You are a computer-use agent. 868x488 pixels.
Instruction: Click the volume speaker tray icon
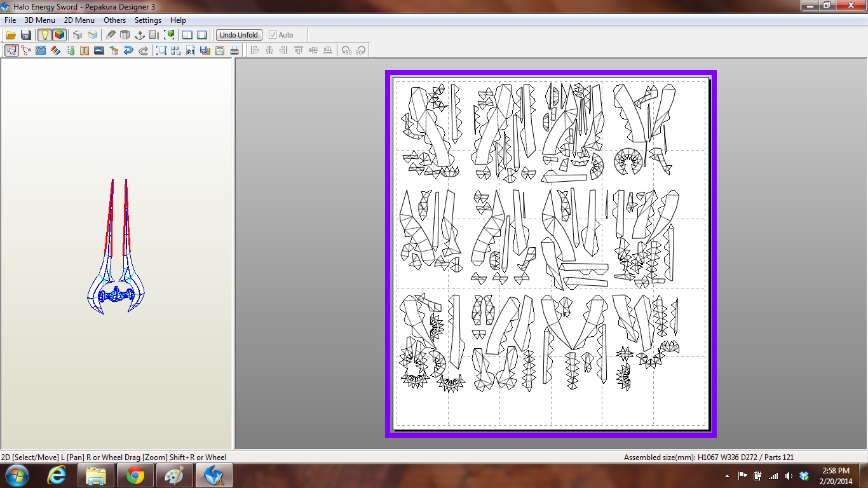[x=789, y=475]
